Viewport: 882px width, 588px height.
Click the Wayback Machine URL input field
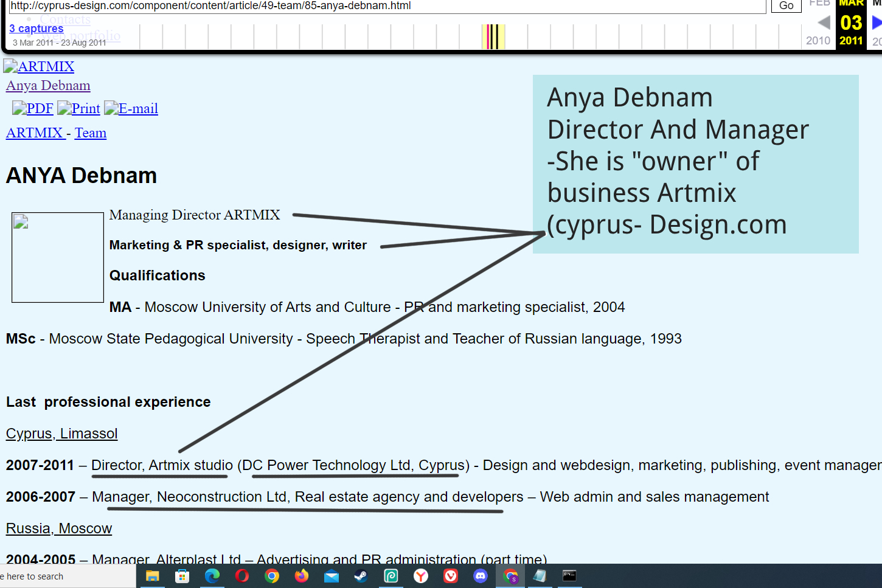[387, 6]
